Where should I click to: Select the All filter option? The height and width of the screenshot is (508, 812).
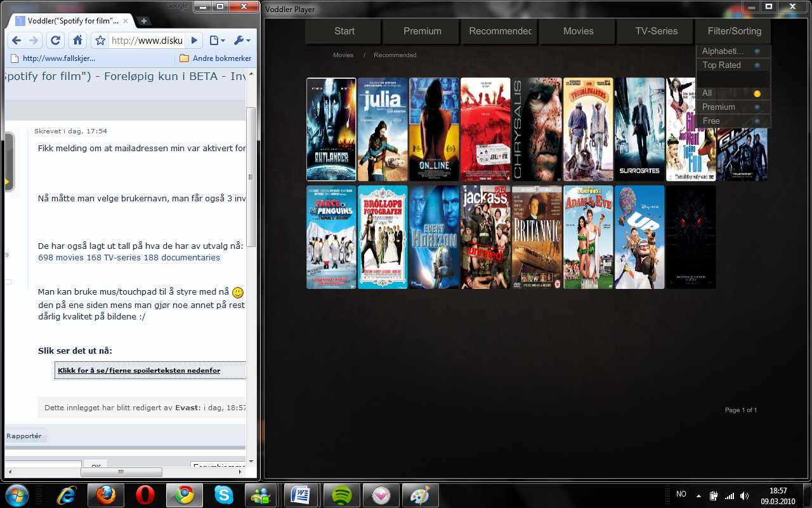(x=733, y=93)
